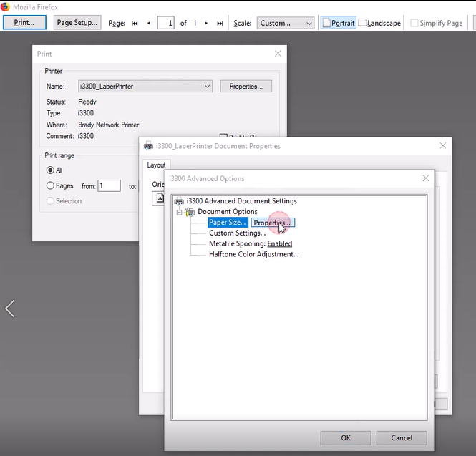Switch to the Layout tab

click(x=156, y=165)
